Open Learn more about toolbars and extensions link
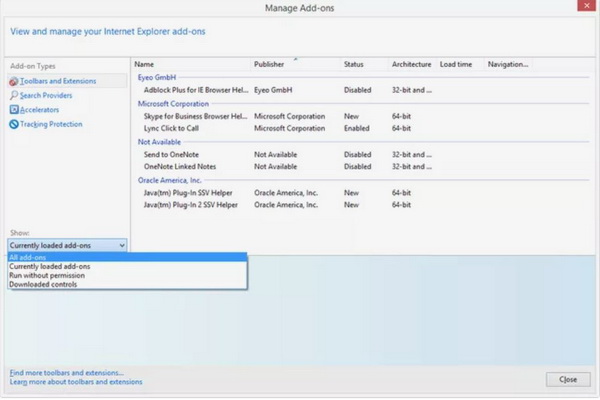 [76, 382]
